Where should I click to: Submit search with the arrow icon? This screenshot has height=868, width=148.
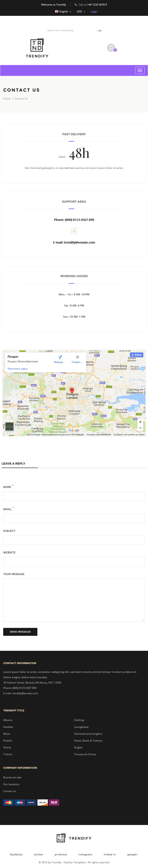tap(99, 31)
